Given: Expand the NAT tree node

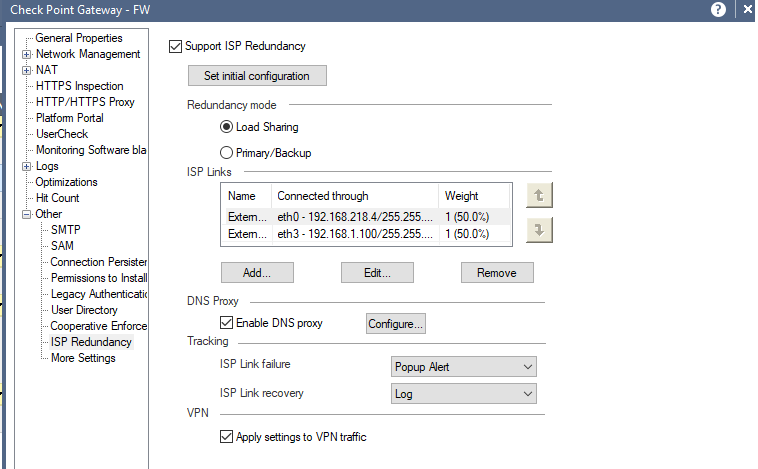Looking at the screenshot, I should pos(27,70).
